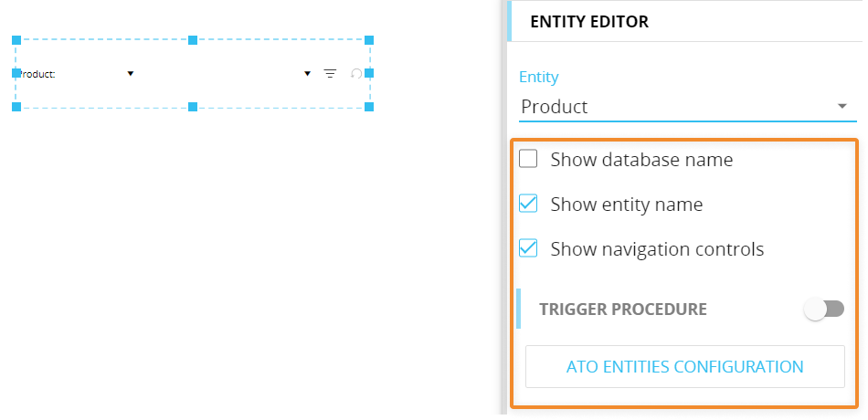Click the reset arrow icon in the widget

356,73
